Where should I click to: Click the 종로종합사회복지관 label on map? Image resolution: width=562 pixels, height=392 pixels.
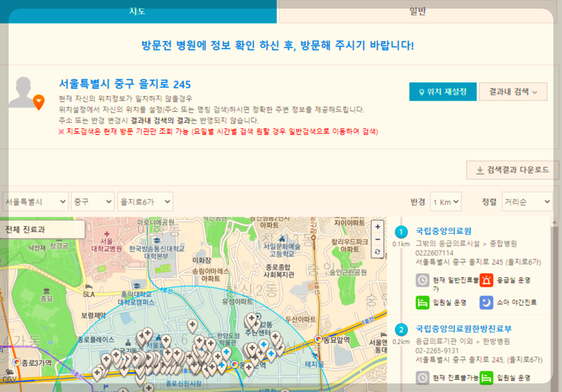(x=279, y=271)
